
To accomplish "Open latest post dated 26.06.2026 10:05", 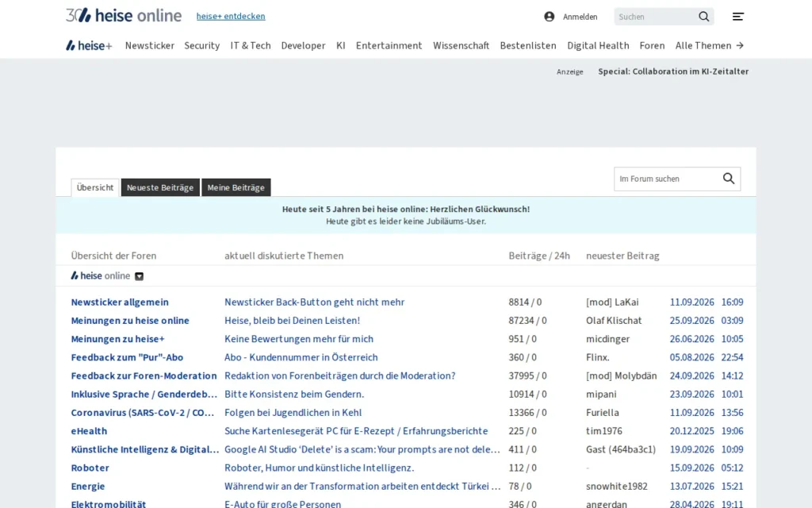I will (707, 339).
